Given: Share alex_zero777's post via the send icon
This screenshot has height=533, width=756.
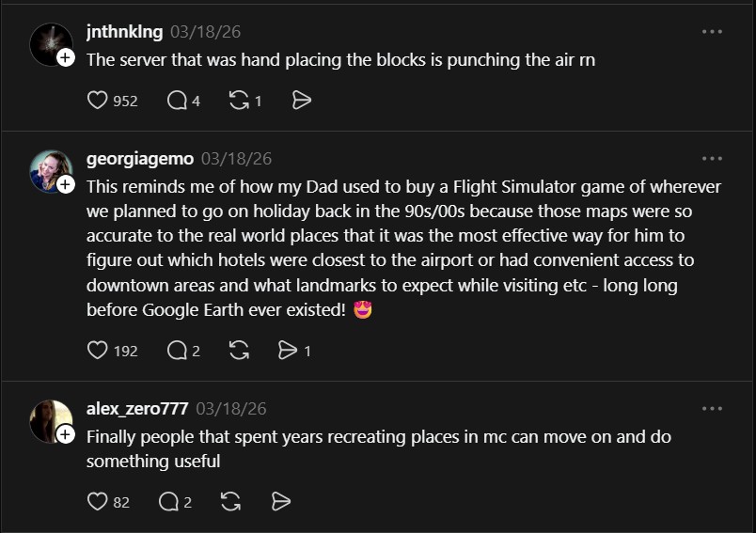Looking at the screenshot, I should pos(280,502).
